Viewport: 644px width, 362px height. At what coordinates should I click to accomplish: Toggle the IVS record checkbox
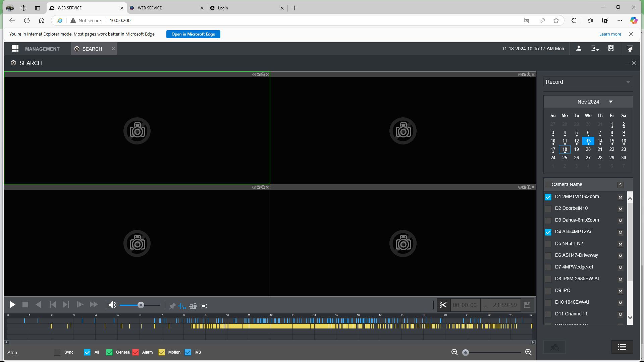click(188, 352)
